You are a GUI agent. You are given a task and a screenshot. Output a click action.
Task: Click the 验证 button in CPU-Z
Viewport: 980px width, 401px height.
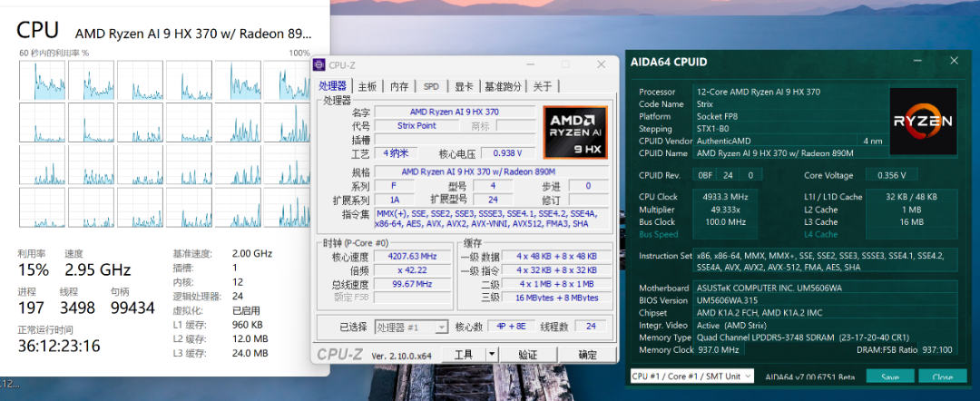(528, 355)
